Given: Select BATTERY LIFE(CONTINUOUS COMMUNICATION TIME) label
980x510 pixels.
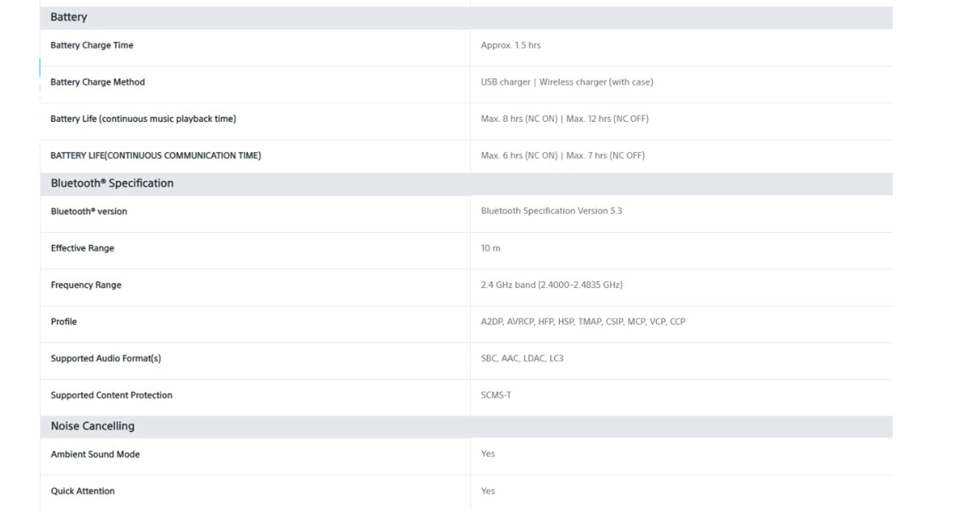Looking at the screenshot, I should (x=155, y=155).
